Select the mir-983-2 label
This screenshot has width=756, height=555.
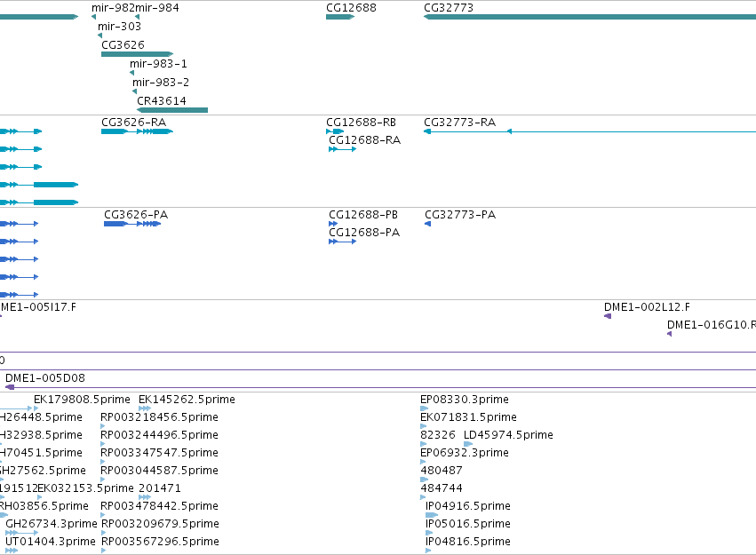pos(161,83)
